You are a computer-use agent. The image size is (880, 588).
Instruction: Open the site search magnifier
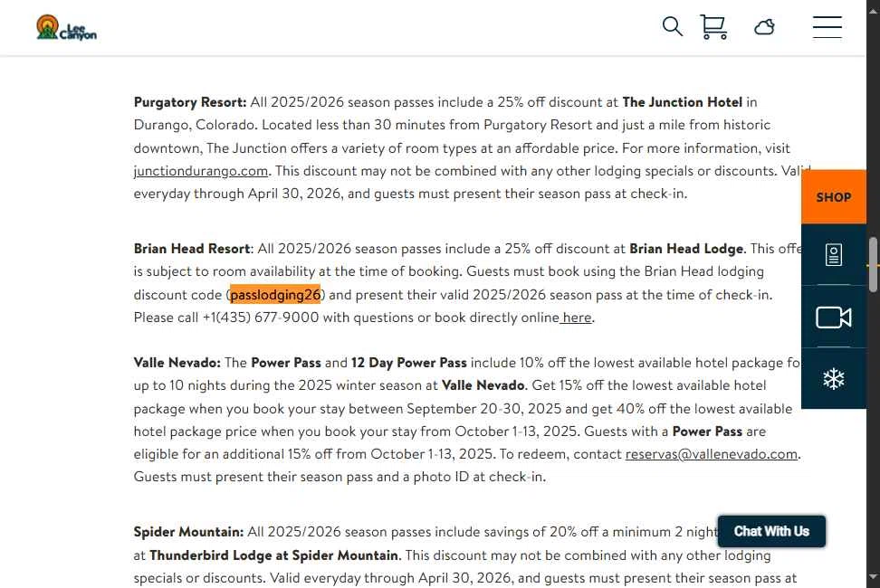click(672, 26)
